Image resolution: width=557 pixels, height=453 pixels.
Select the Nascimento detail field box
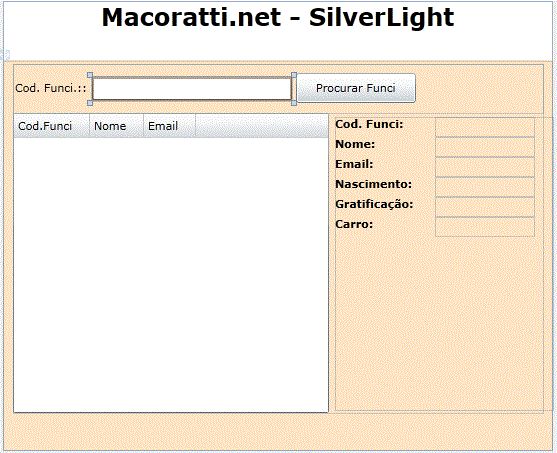click(485, 187)
